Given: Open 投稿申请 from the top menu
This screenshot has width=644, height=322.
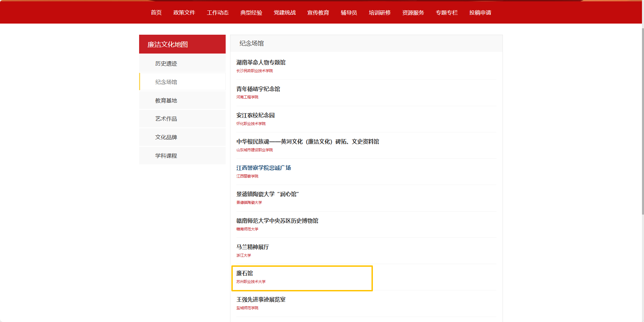Looking at the screenshot, I should [480, 12].
